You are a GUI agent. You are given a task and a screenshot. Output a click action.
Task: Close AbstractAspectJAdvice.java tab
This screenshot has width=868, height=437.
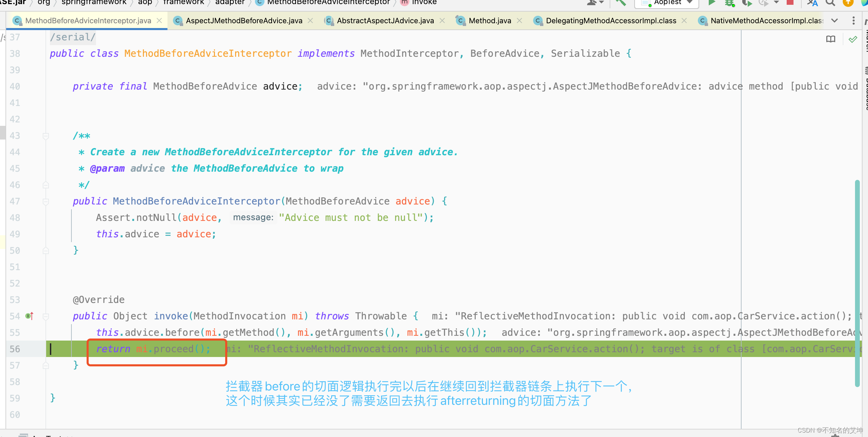[442, 21]
